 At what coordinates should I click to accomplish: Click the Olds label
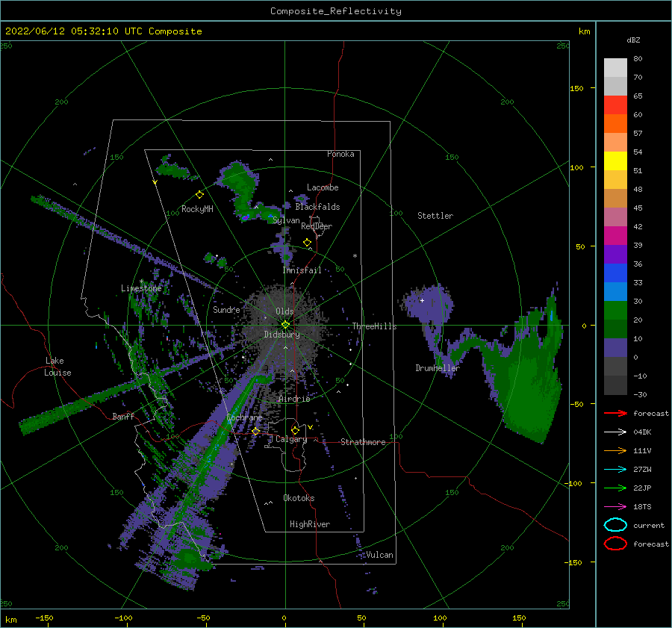click(x=284, y=311)
